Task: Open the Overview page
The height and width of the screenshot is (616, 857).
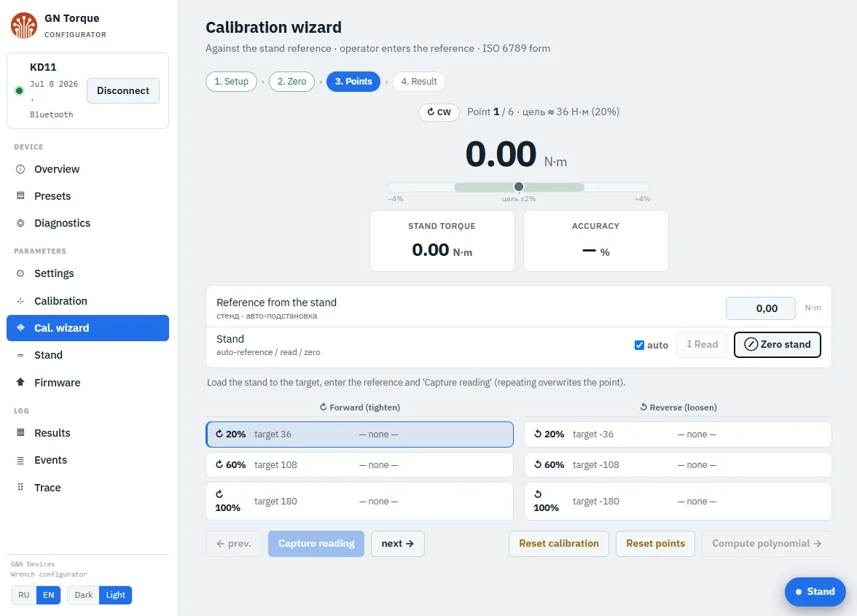Action: (87, 169)
